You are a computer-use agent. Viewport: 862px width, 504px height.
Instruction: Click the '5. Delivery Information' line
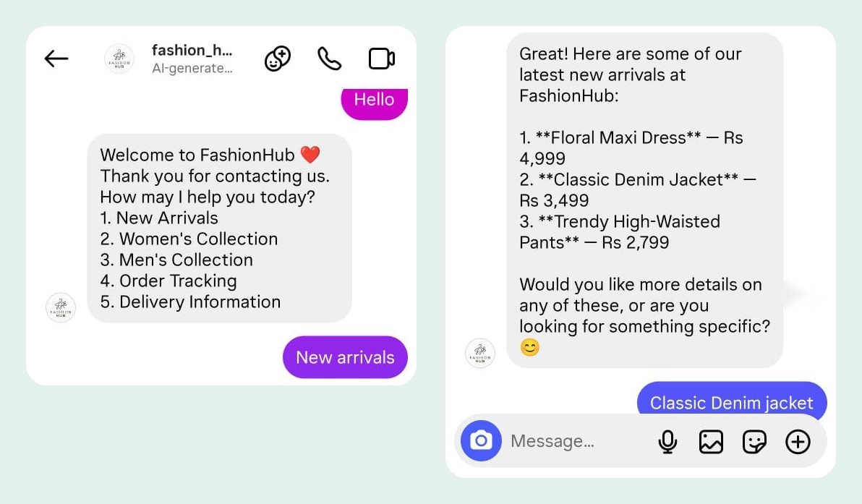(190, 302)
